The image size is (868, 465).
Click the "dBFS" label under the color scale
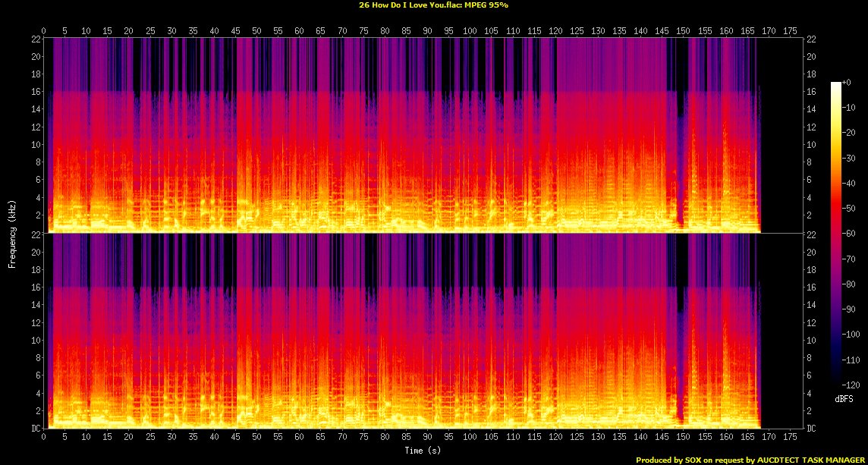click(x=843, y=397)
